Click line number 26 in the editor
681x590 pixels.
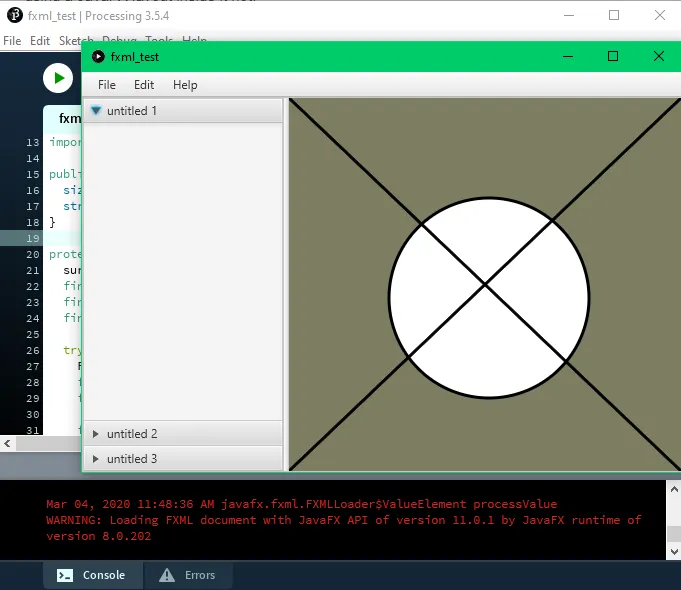pos(33,350)
